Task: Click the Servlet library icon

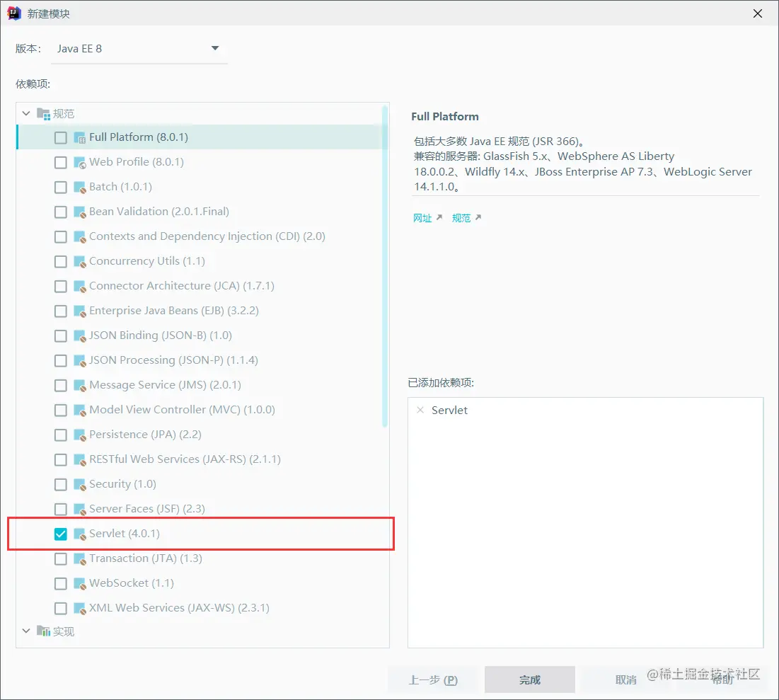Action: pos(79,534)
